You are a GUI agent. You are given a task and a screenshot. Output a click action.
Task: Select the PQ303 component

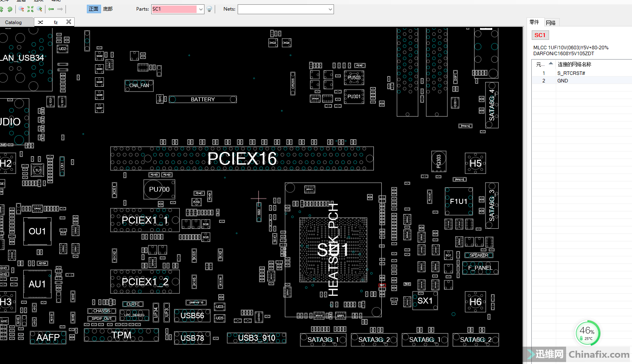(x=439, y=161)
